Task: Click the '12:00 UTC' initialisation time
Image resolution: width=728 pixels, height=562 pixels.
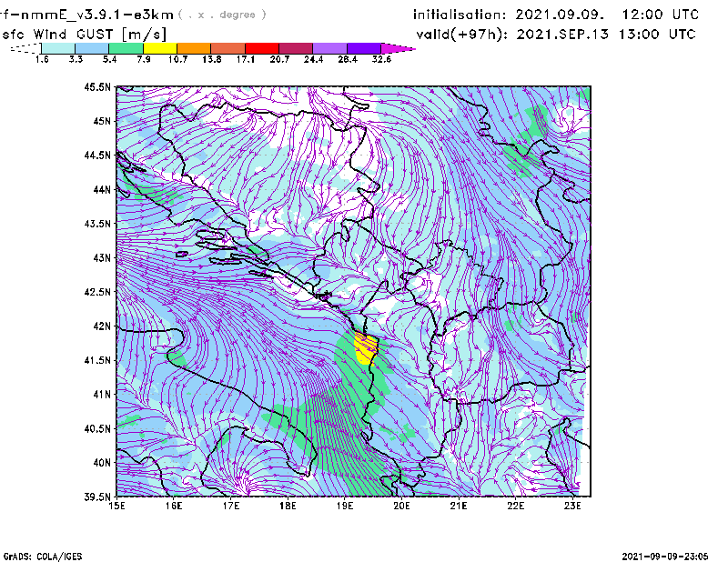Action: [661, 15]
